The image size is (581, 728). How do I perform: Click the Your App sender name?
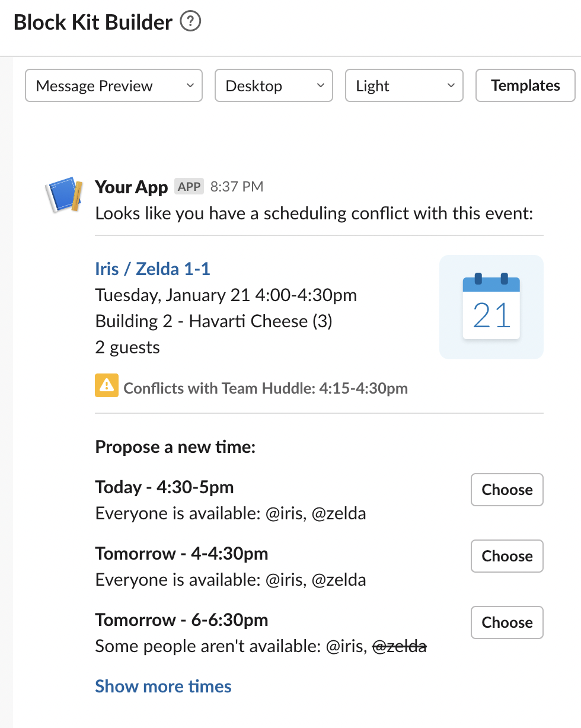132,187
